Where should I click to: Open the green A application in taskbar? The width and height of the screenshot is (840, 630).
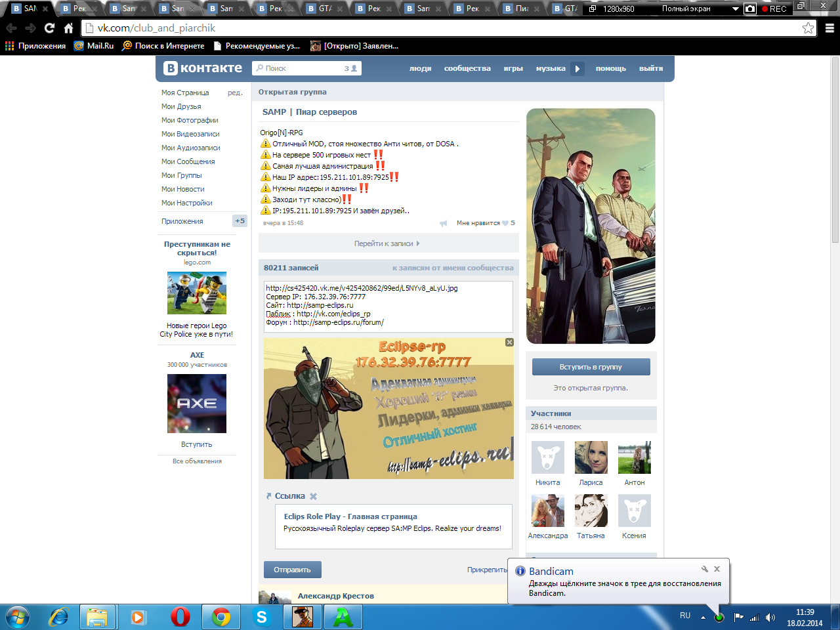point(343,617)
